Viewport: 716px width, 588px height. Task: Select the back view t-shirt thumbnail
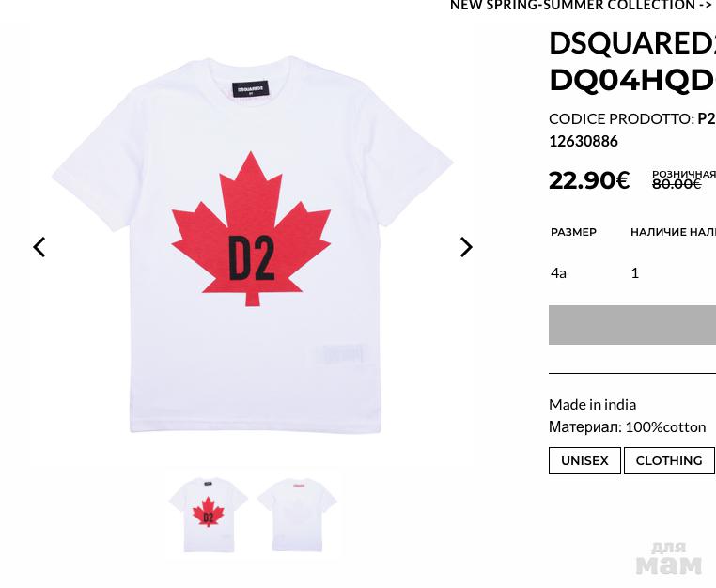click(x=296, y=514)
